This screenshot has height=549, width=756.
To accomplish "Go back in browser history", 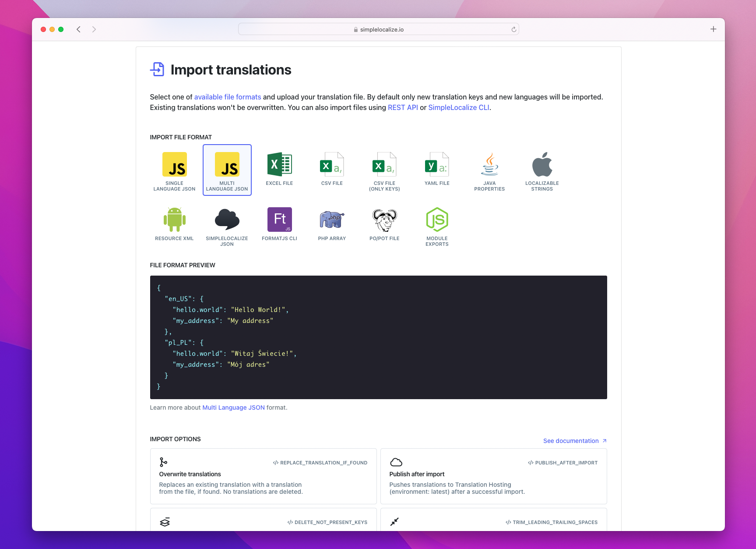I will 78,29.
